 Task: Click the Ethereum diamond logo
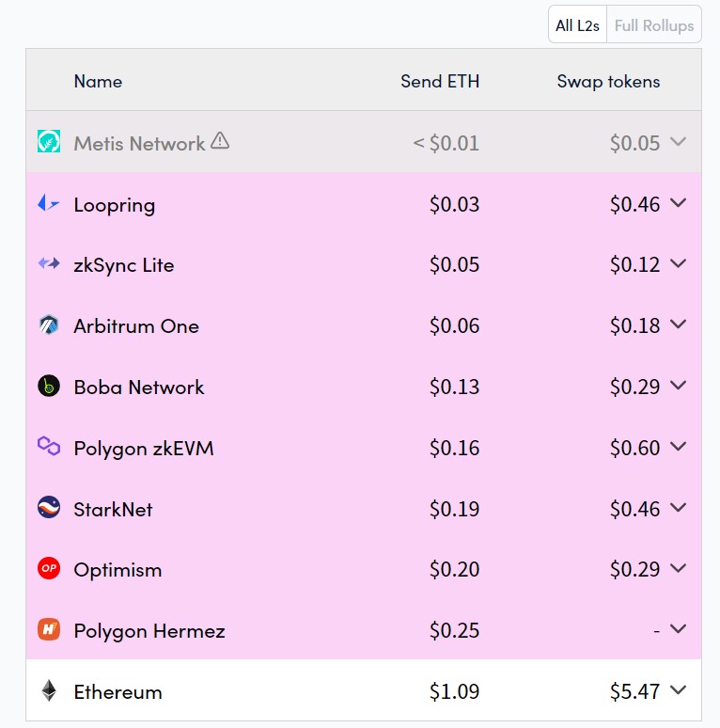point(49,690)
